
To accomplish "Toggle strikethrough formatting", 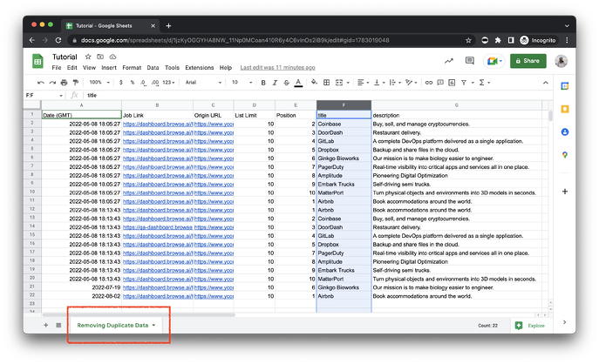I will tap(285, 82).
